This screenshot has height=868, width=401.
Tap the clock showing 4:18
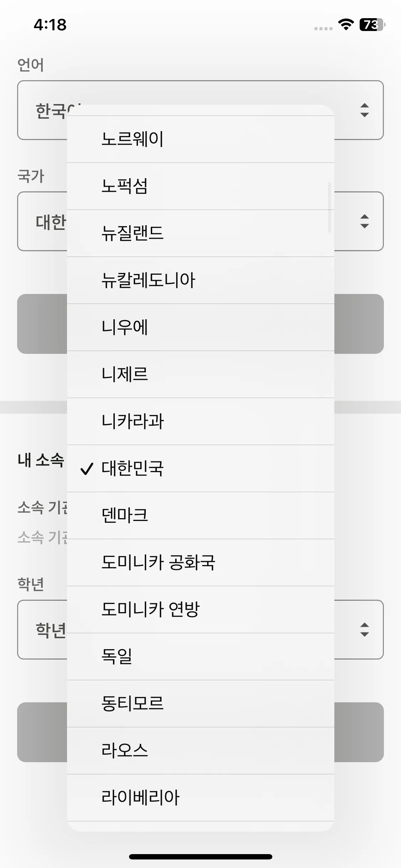(50, 25)
